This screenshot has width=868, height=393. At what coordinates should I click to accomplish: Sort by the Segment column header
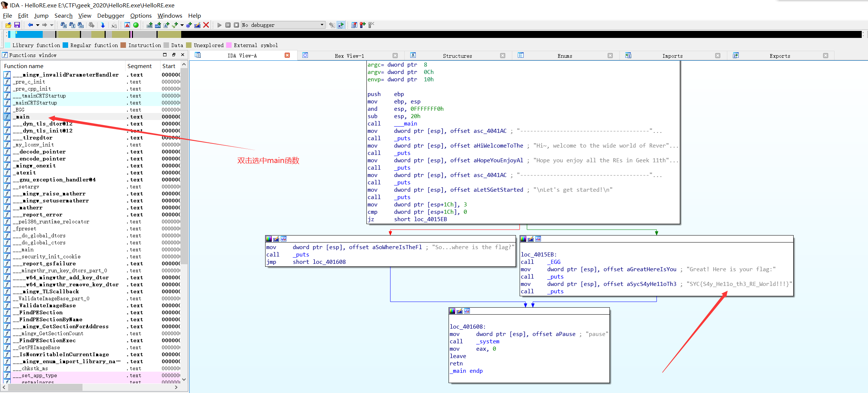(139, 66)
